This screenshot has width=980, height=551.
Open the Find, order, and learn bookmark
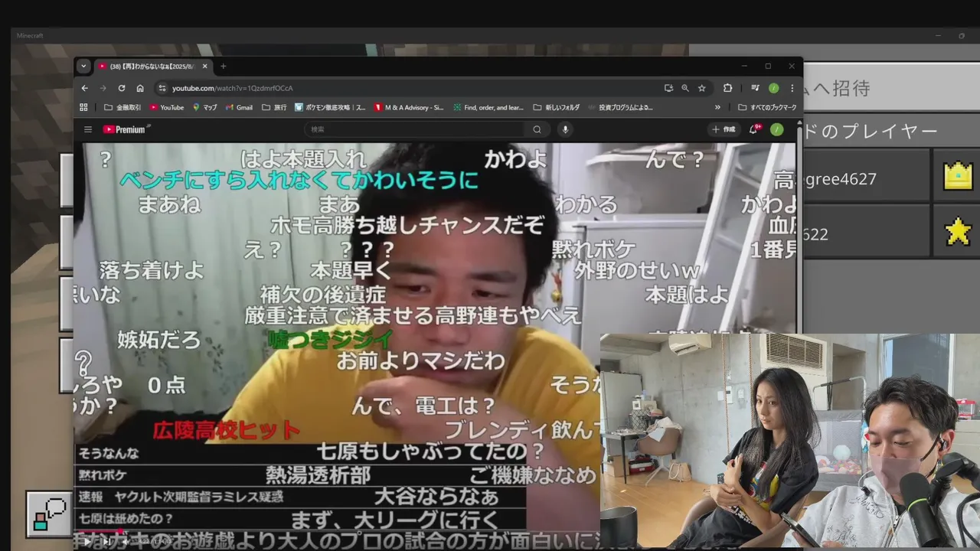tap(488, 107)
